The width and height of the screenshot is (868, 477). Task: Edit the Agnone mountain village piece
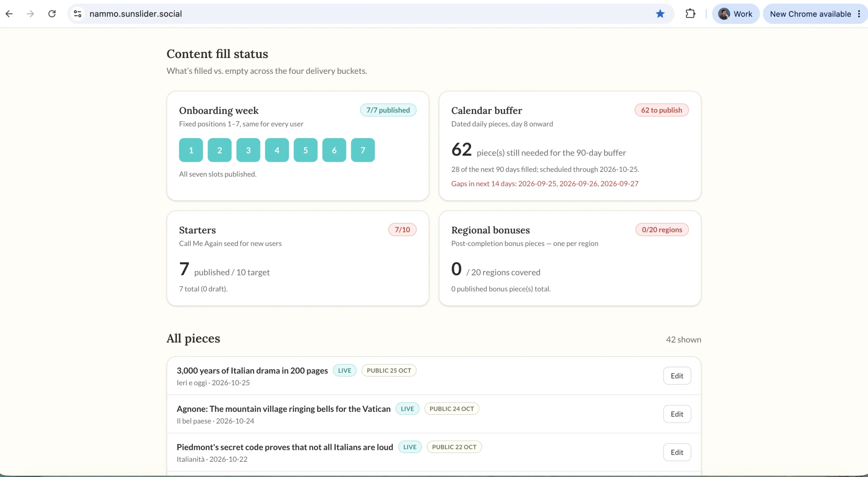tap(677, 414)
